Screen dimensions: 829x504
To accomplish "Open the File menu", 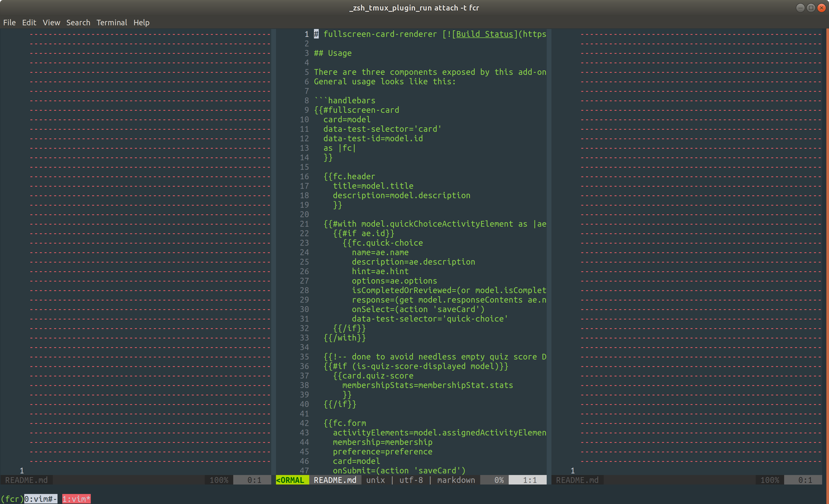I will [9, 22].
